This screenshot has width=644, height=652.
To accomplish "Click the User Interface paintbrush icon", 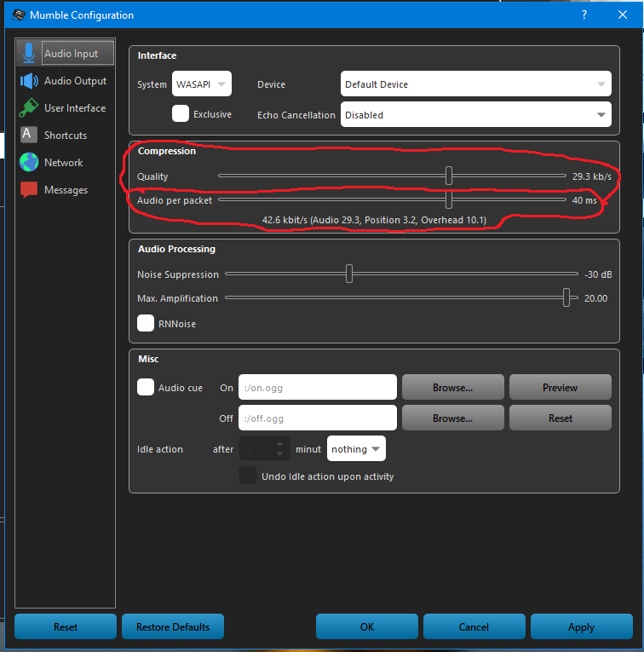I will 29,108.
